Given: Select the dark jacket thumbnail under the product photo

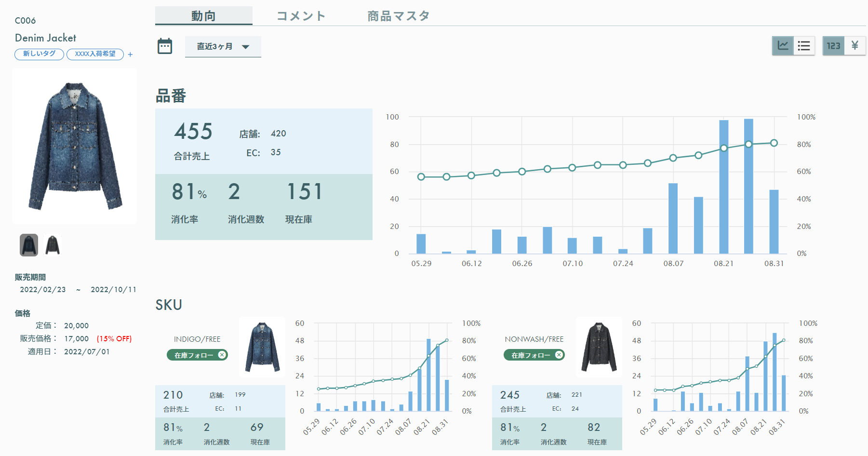Looking at the screenshot, I should [53, 245].
